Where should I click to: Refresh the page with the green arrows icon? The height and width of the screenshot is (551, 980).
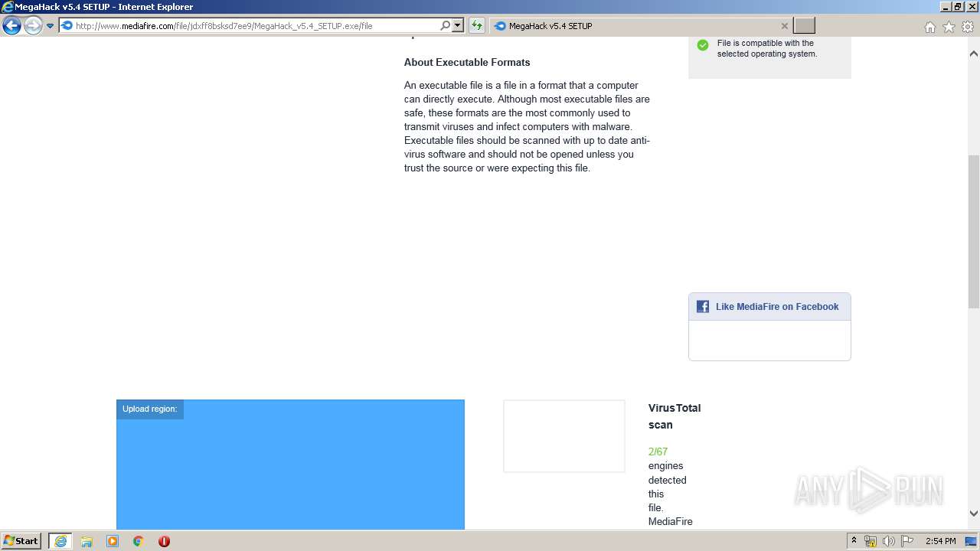[x=477, y=26]
